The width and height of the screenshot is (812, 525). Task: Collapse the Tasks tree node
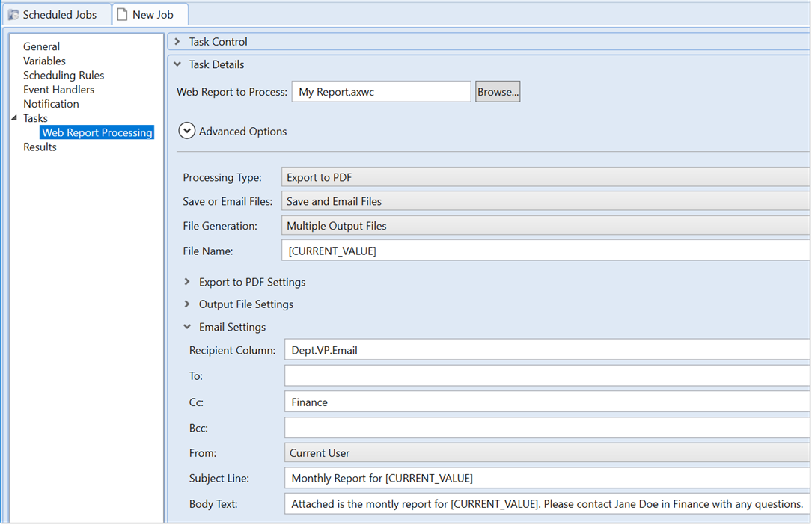pos(14,118)
